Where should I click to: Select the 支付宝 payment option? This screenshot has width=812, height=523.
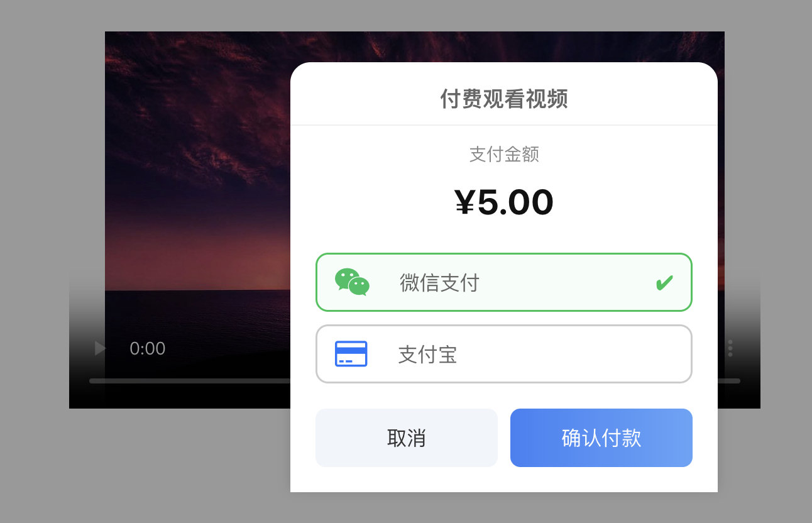[504, 354]
